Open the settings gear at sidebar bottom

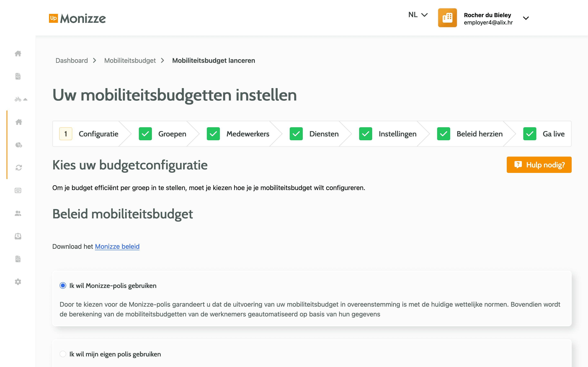(x=18, y=282)
